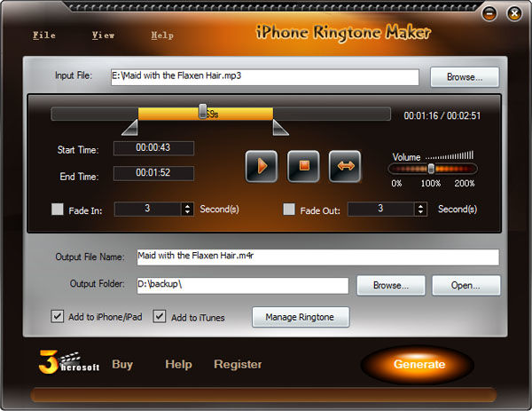Open the Help menu
The height and width of the screenshot is (411, 532).
click(162, 36)
